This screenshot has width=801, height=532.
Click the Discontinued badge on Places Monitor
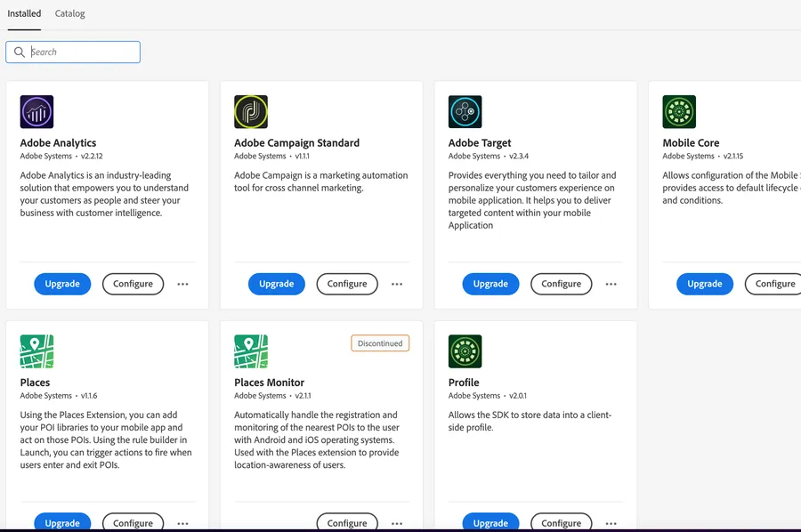click(x=380, y=343)
